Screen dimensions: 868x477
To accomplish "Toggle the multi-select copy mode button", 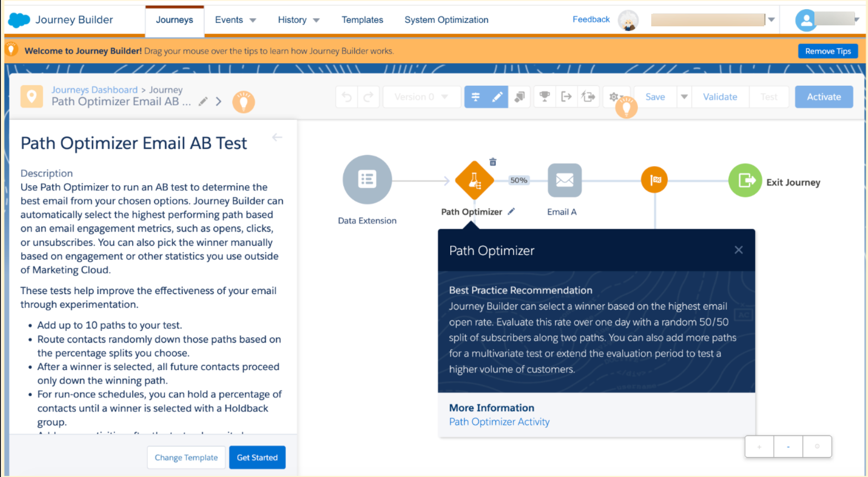I will (x=519, y=97).
